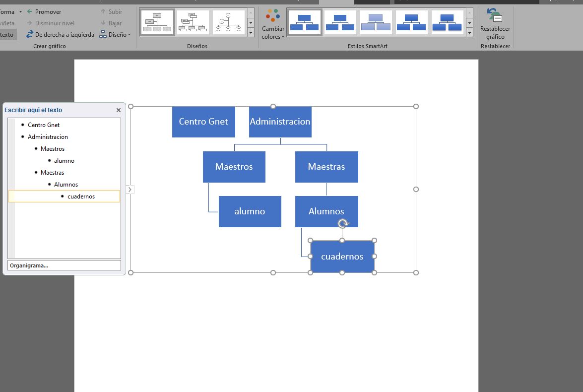583x392 pixels.
Task: Close the Escribir aquí el texto pane
Action: [119, 110]
